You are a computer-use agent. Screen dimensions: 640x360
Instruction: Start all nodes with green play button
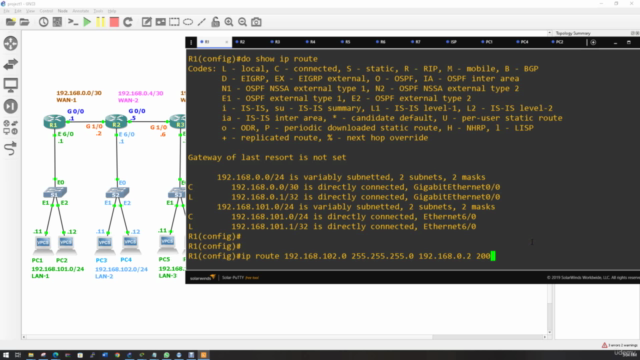[x=87, y=22]
